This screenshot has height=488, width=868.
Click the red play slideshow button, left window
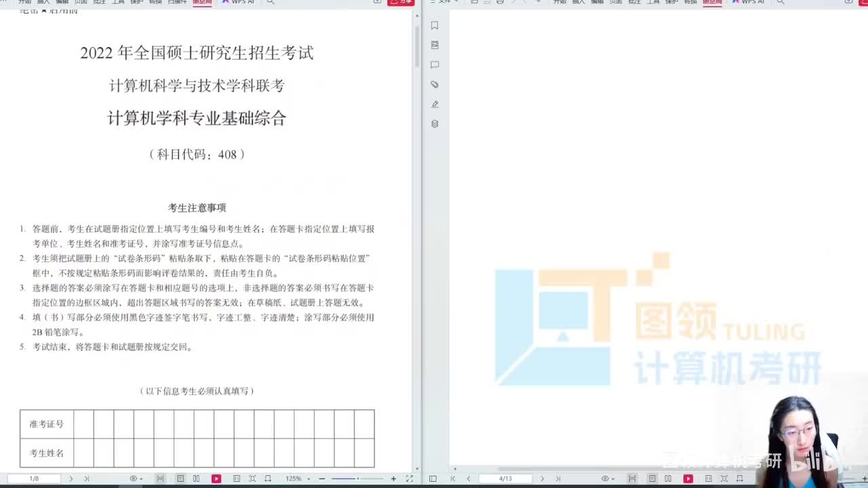(216, 479)
